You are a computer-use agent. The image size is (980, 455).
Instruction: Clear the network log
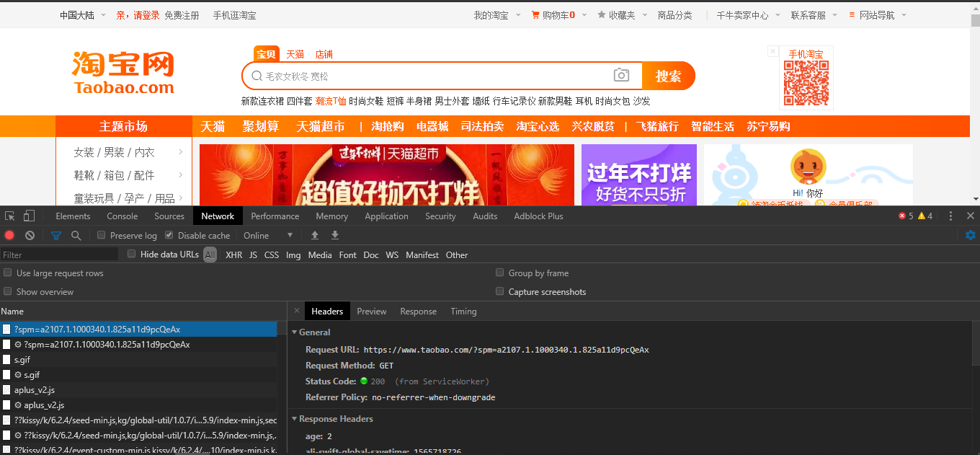pos(30,235)
